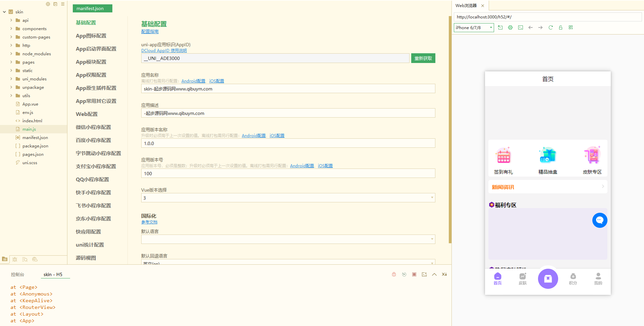Click the locate-current-file icon above the project tree
Screen dimensions: 644x326
coord(48,4)
